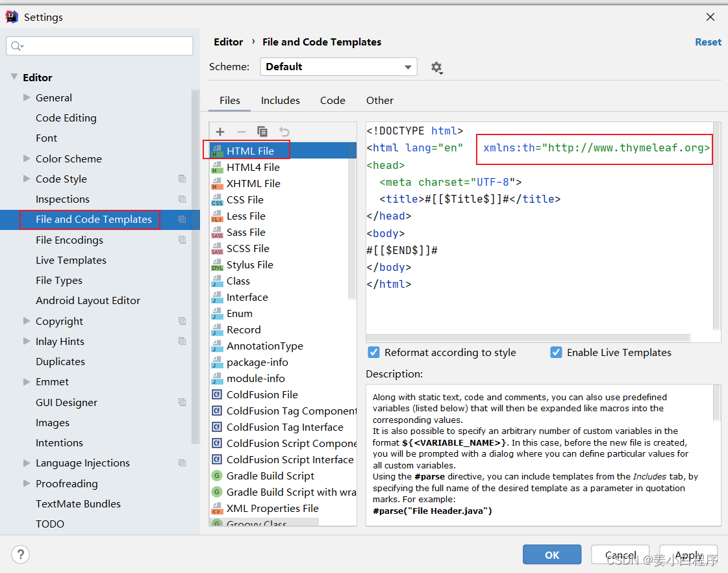Click the settings search field
728x573 pixels.
point(104,46)
